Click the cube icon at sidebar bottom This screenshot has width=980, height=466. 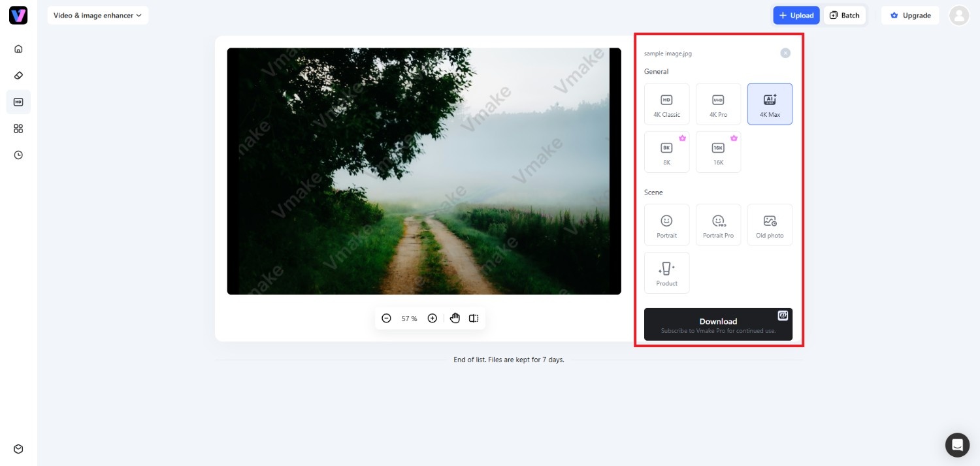18,449
